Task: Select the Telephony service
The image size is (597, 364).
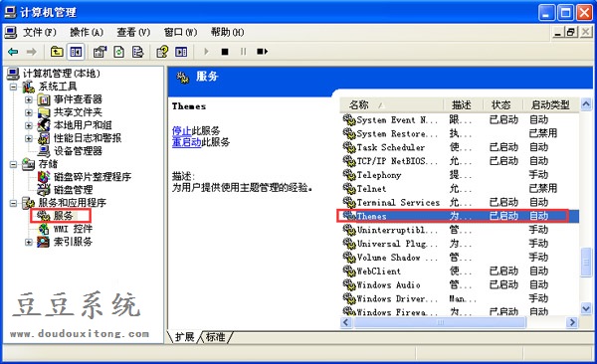Action: [460, 175]
